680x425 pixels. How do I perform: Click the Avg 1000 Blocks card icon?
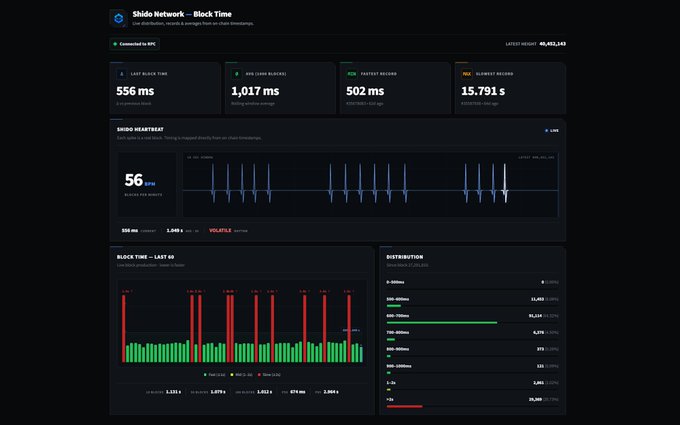[x=236, y=74]
